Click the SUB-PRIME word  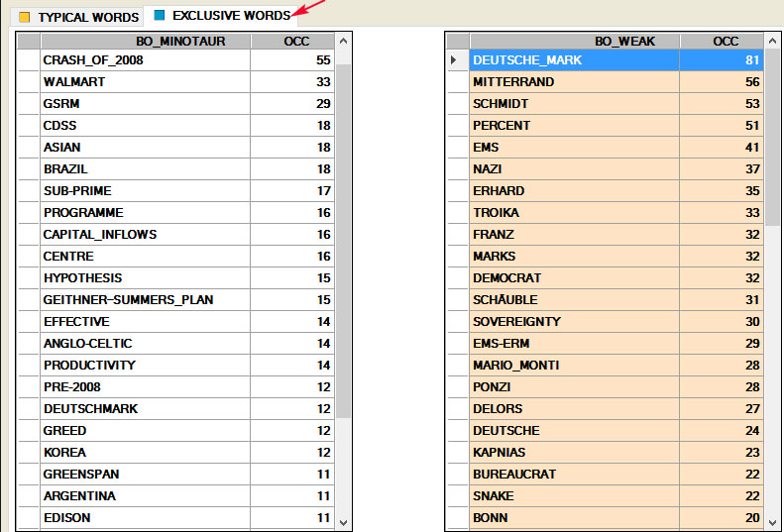pos(77,190)
